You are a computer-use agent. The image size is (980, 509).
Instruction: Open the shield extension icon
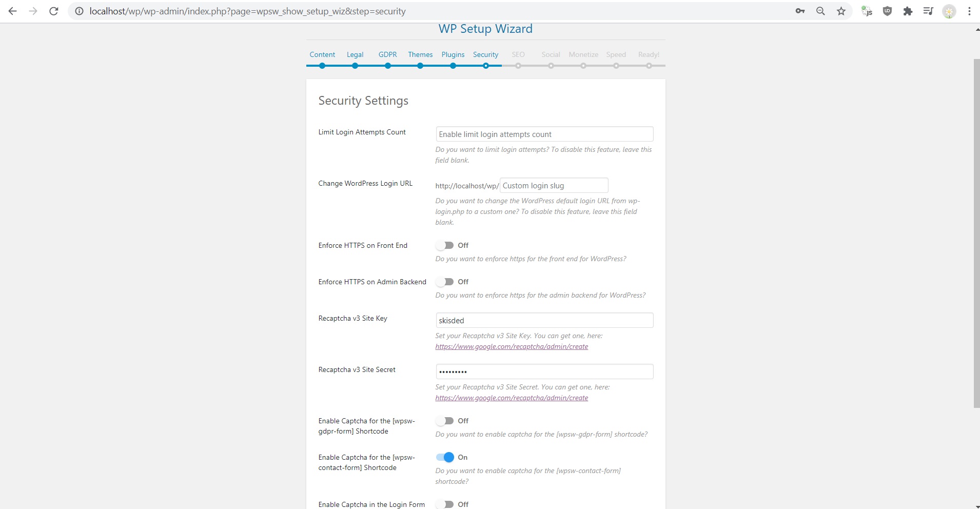point(887,11)
